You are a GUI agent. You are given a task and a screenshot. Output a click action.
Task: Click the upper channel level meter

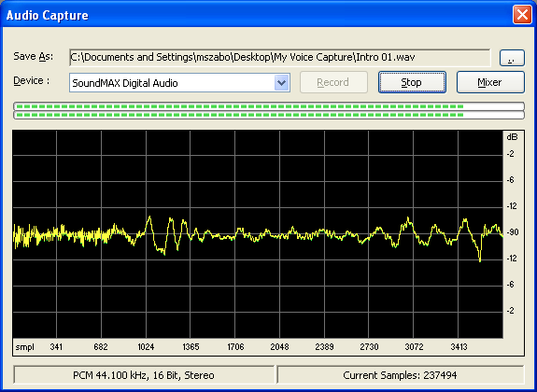click(269, 106)
